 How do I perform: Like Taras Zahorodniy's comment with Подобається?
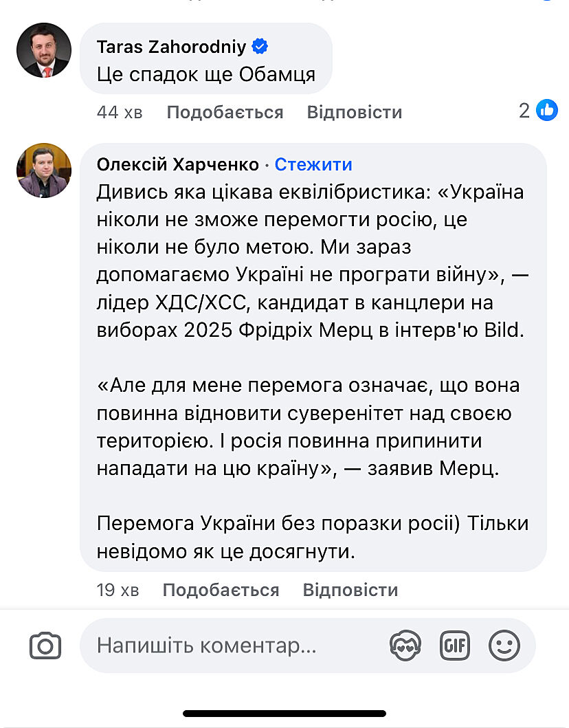coord(225,112)
